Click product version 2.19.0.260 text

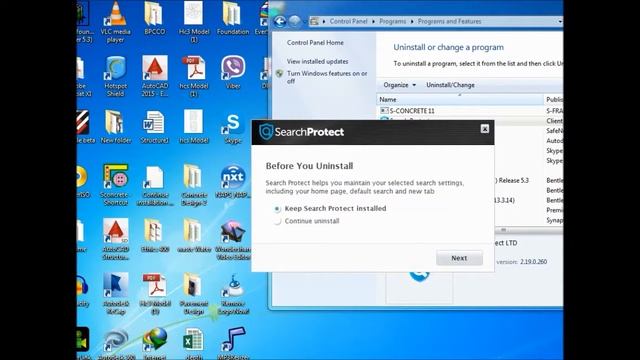(533, 262)
